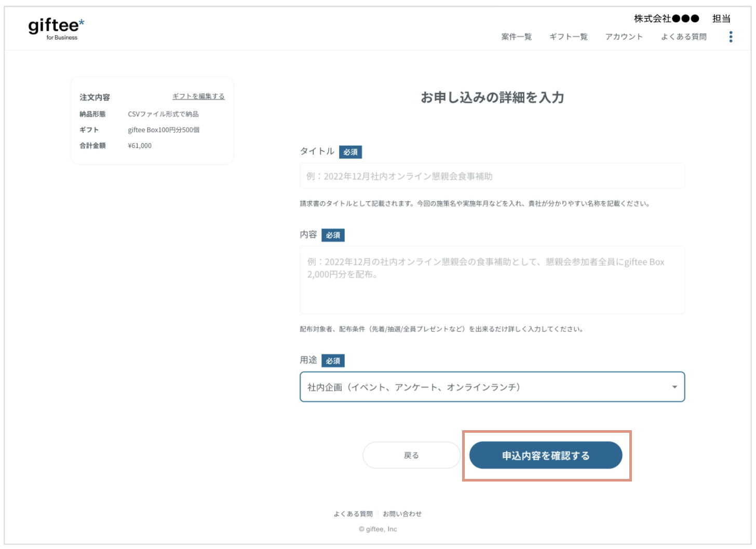Click the 担当 user label
This screenshot has height=549, width=756.
click(x=721, y=19)
